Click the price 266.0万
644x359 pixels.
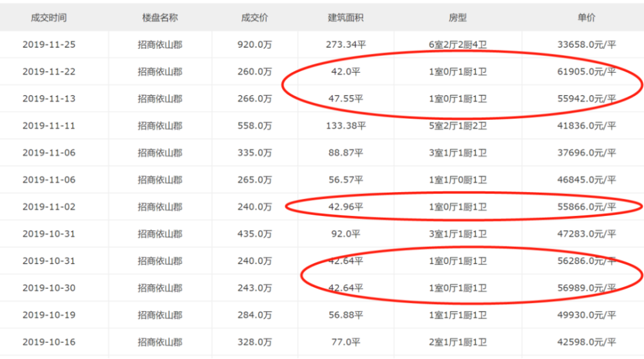(254, 99)
